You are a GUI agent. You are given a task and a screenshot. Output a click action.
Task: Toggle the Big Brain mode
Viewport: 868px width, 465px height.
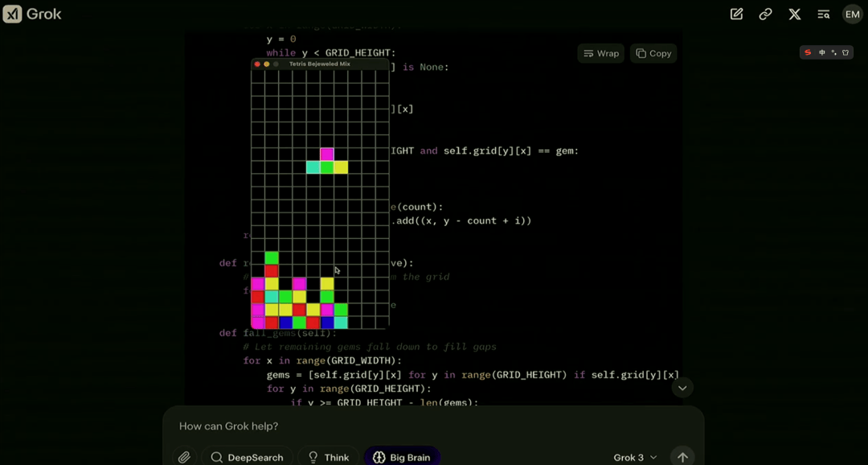(x=402, y=457)
